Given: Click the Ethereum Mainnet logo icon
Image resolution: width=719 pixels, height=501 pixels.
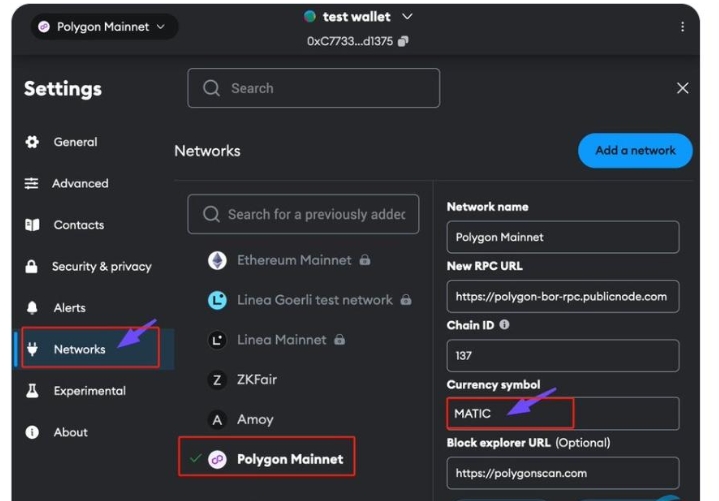Looking at the screenshot, I should pos(217,260).
